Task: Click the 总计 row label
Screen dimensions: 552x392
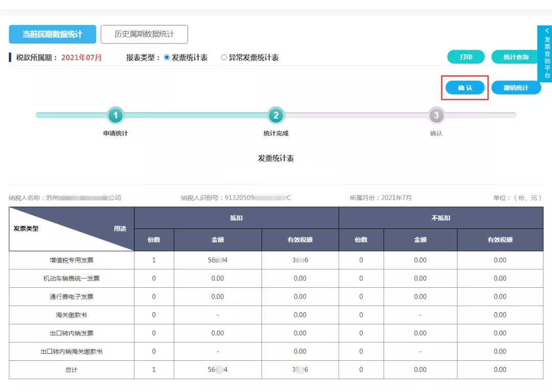Action: tap(72, 370)
